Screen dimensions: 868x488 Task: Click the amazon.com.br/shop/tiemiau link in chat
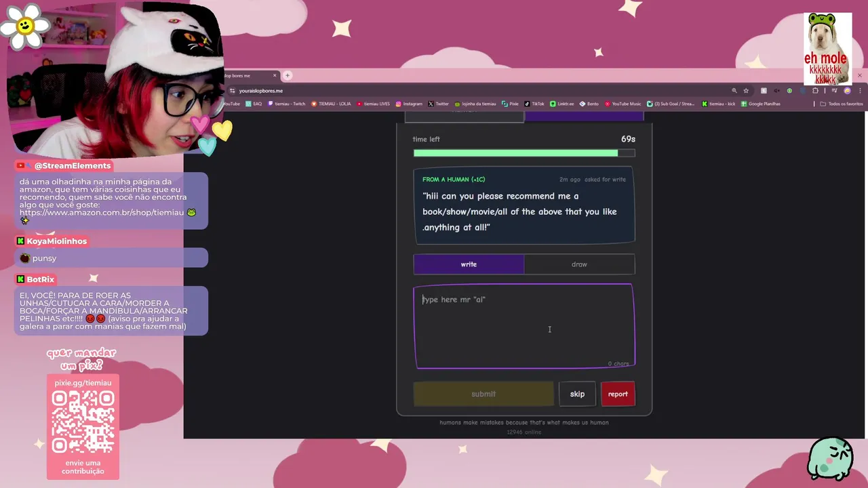[102, 212]
